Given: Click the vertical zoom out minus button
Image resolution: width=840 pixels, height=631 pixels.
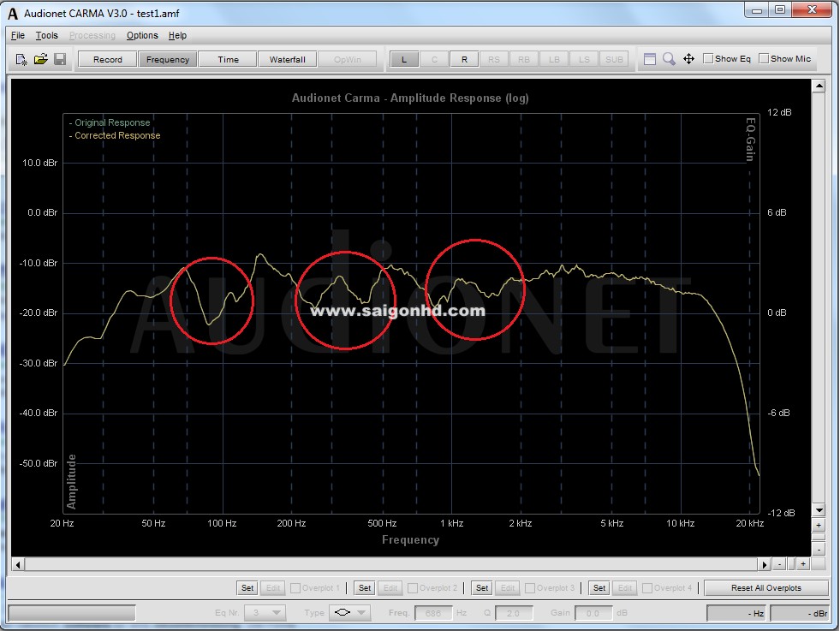Looking at the screenshot, I should (819, 550).
